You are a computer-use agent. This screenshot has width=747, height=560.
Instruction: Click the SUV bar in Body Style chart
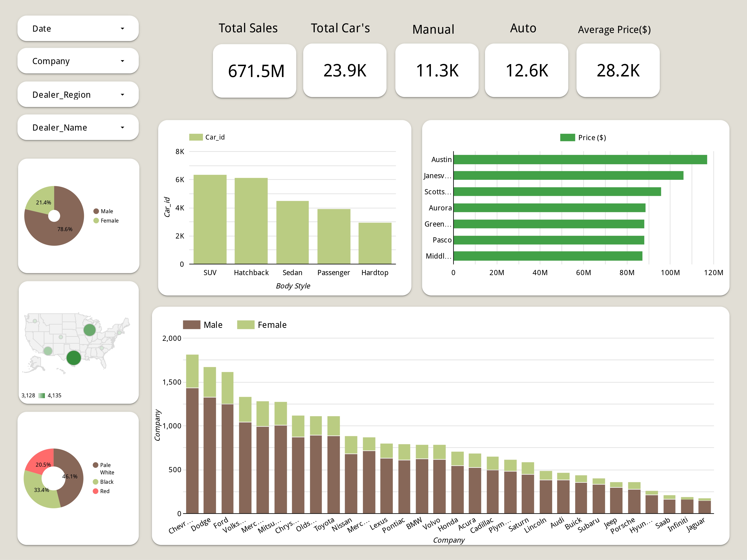(x=210, y=219)
